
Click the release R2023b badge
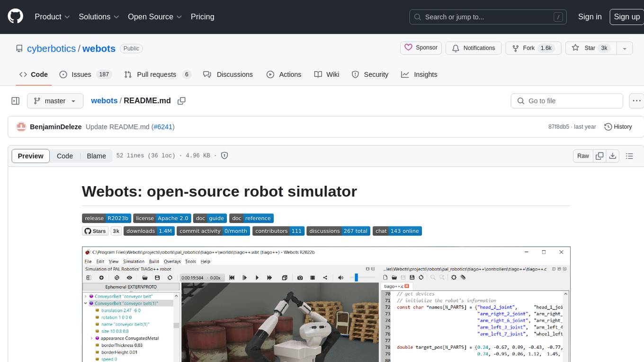tap(106, 218)
